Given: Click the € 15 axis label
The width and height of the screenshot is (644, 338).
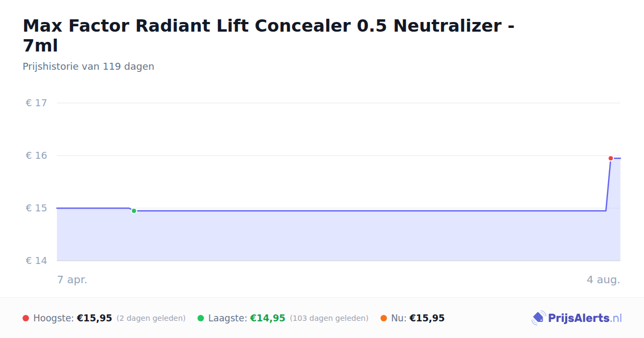Looking at the screenshot, I should [x=36, y=208].
